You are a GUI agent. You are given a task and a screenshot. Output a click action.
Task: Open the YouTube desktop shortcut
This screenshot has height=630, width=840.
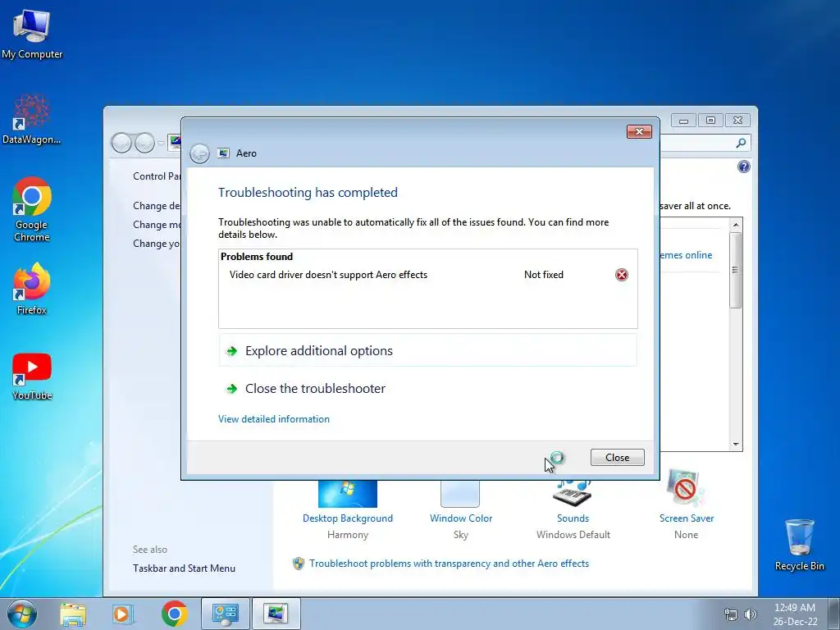[x=32, y=377]
